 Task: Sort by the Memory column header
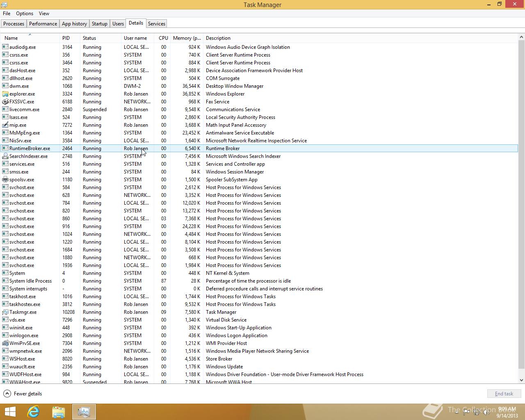click(x=187, y=38)
